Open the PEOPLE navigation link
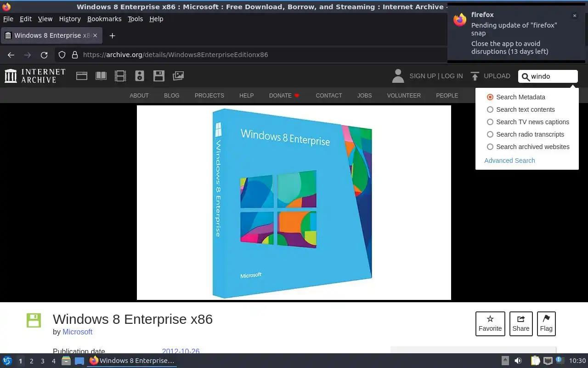This screenshot has height=368, width=588. tap(447, 96)
